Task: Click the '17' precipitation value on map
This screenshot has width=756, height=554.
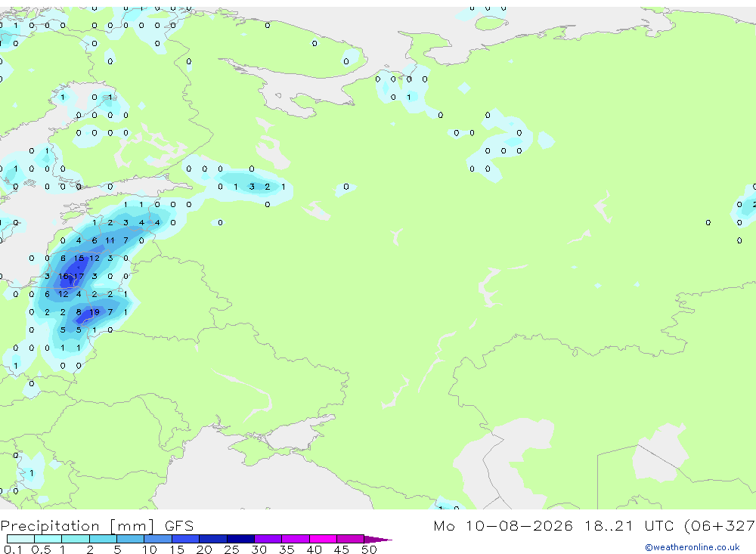Action: 79,277
